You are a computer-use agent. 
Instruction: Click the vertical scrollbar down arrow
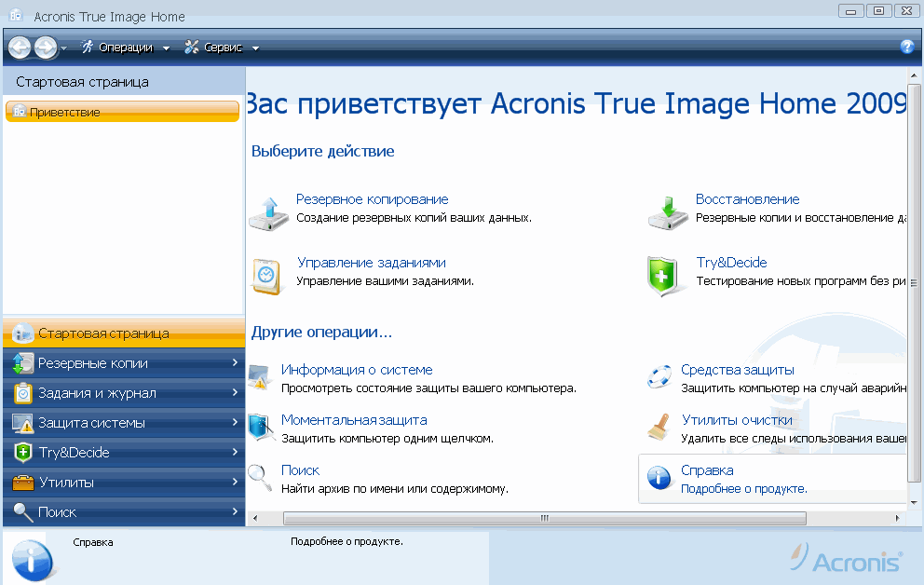(914, 503)
